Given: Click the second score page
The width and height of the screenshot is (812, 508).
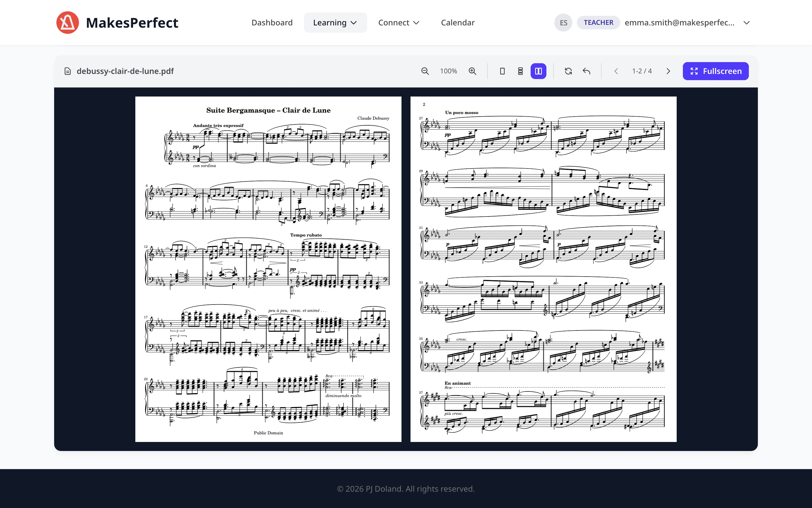Looking at the screenshot, I should 543,269.
